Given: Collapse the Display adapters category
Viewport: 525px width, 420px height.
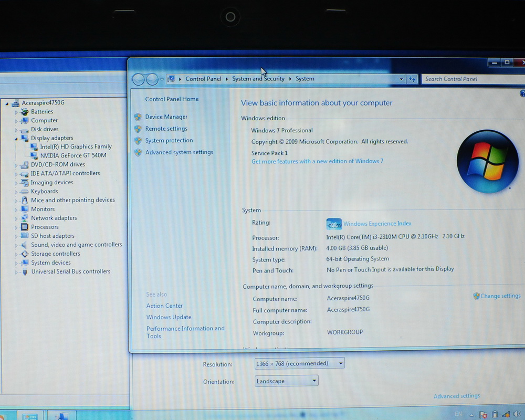Looking at the screenshot, I should pos(16,139).
